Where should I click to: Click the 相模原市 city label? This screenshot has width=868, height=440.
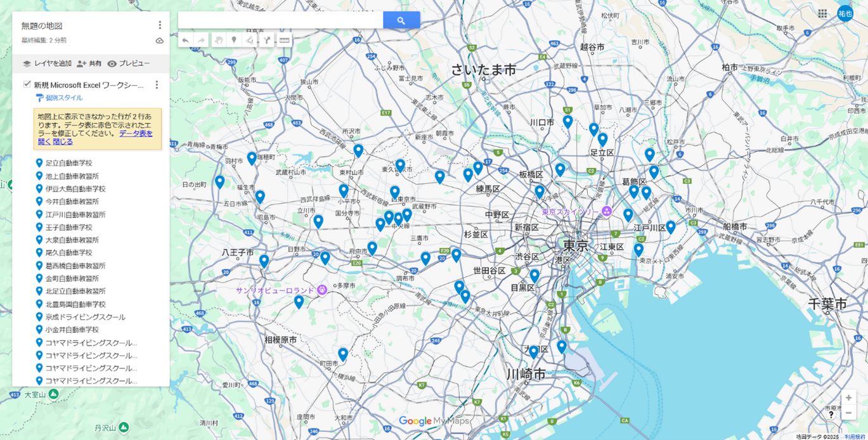pyautogui.click(x=281, y=340)
